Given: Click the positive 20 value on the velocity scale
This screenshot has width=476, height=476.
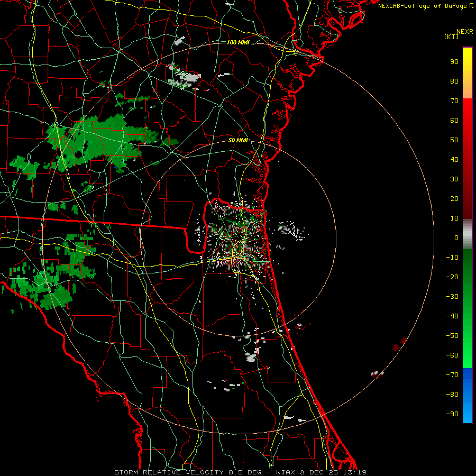Looking at the screenshot, I should point(454,199).
